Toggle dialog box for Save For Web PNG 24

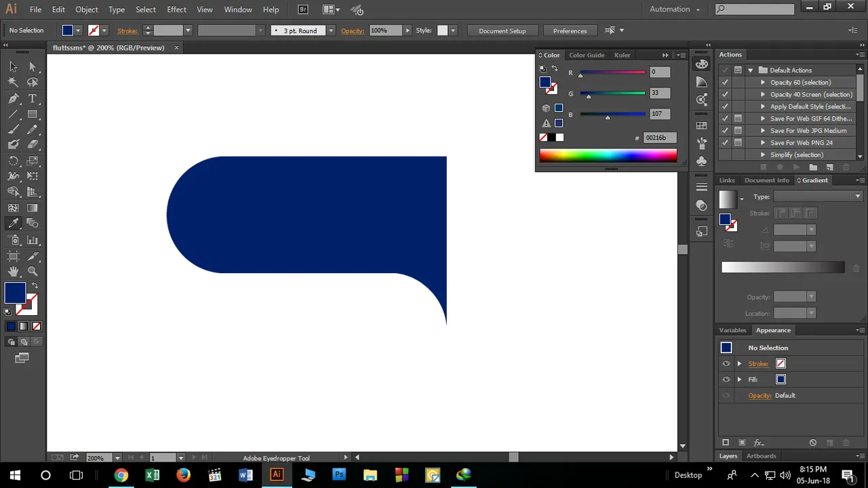point(738,143)
